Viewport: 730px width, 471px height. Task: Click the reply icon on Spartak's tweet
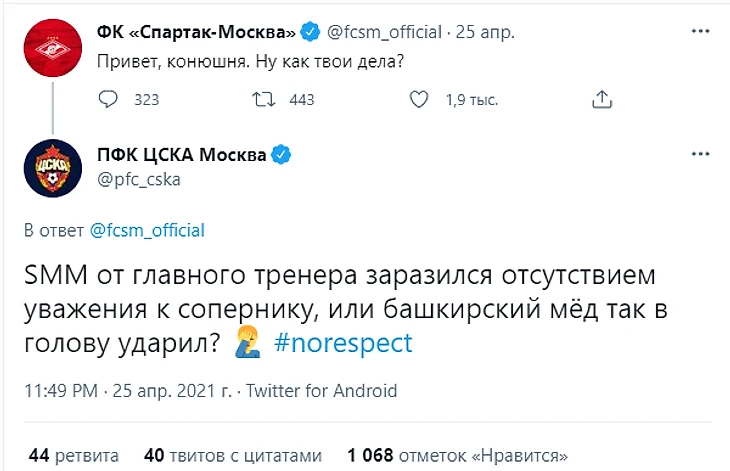[x=110, y=99]
